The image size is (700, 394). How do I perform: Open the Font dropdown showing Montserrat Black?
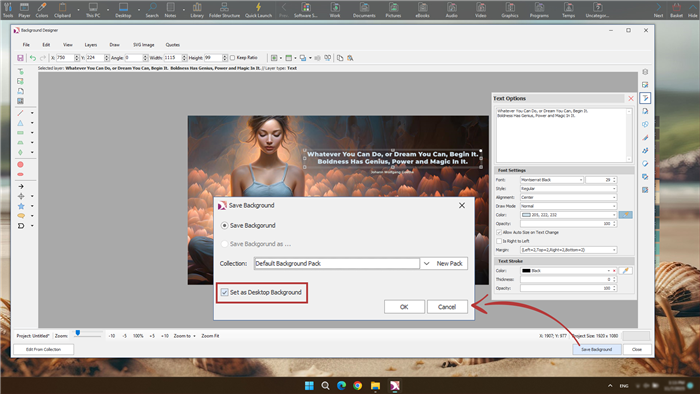point(552,180)
